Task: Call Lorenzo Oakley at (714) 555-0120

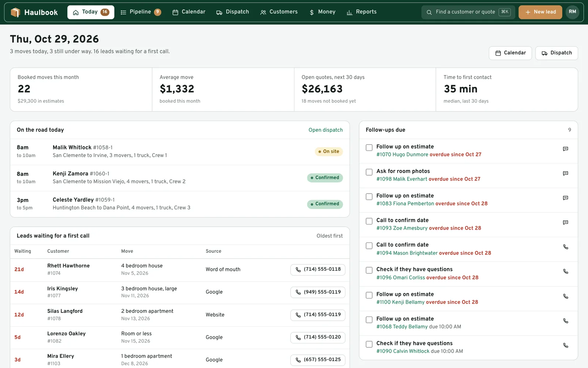Action: coord(318,337)
